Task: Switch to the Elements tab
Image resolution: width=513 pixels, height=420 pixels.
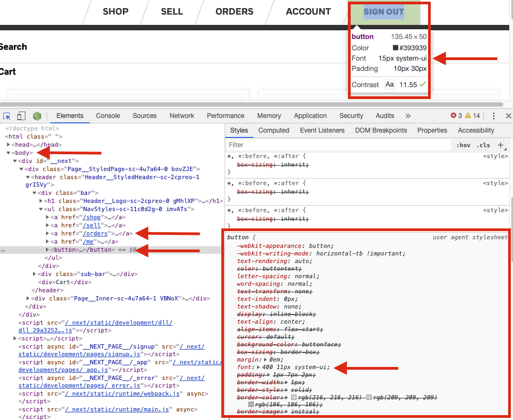Action: pos(70,116)
